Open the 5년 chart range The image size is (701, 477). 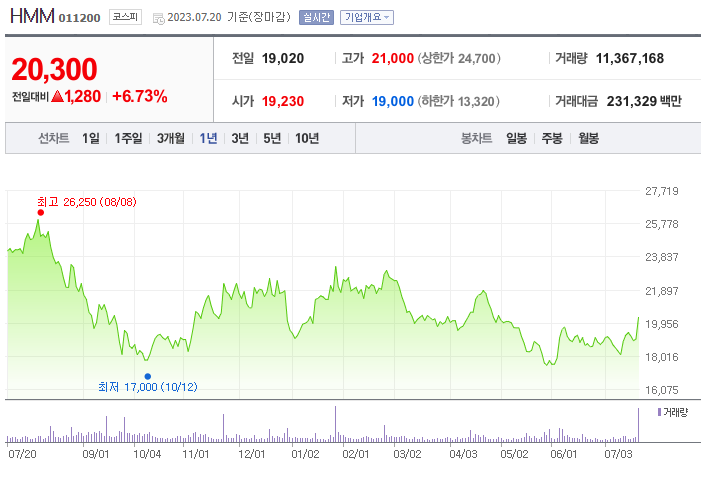pyautogui.click(x=272, y=139)
